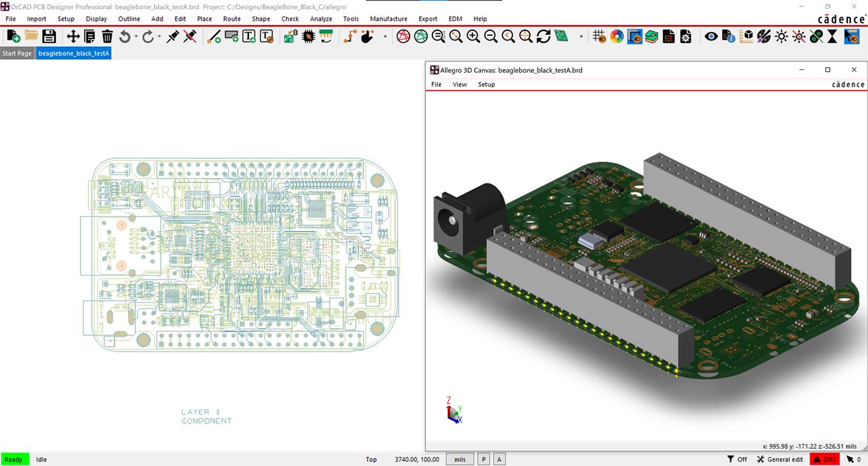Click the red DRC status button
The image size is (868, 466).
pyautogui.click(x=825, y=459)
